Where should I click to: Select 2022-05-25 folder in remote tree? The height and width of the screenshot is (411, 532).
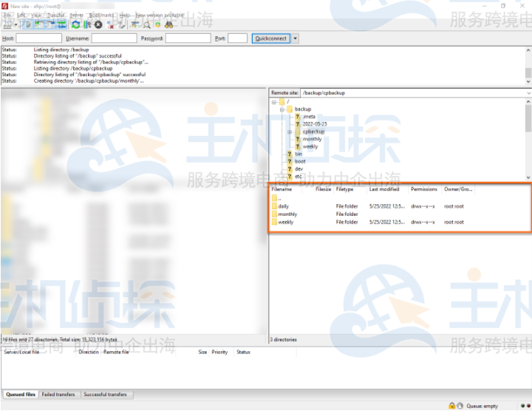coord(315,124)
